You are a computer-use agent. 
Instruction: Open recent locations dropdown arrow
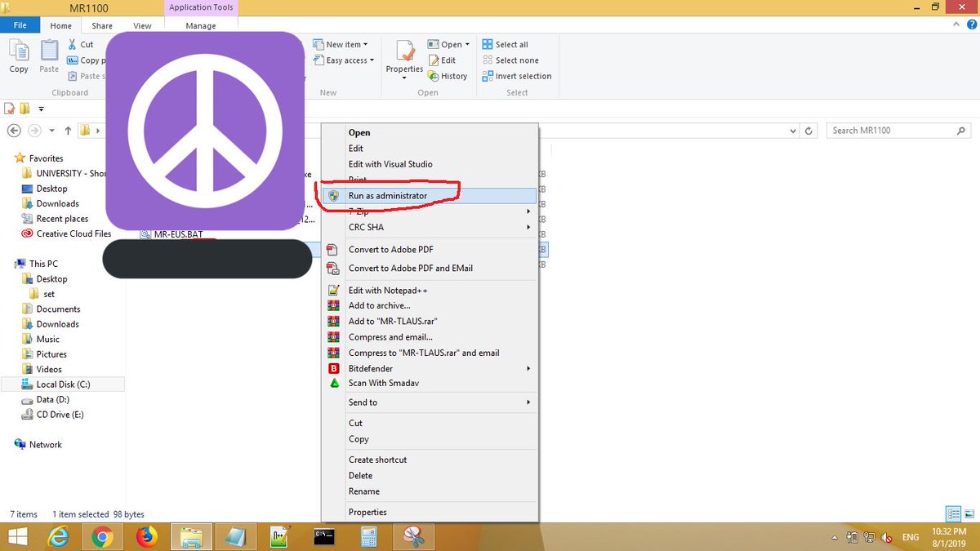pos(52,131)
